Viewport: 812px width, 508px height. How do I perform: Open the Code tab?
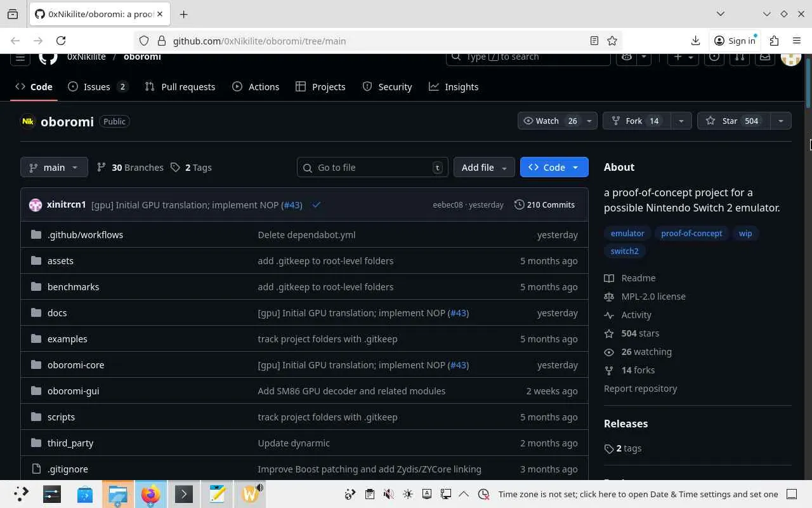[34, 87]
